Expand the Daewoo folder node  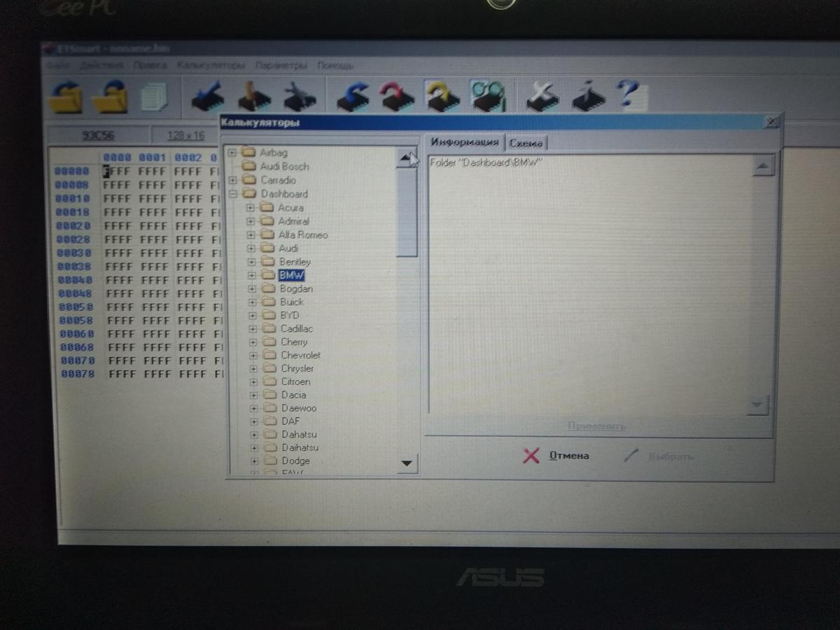point(255,408)
